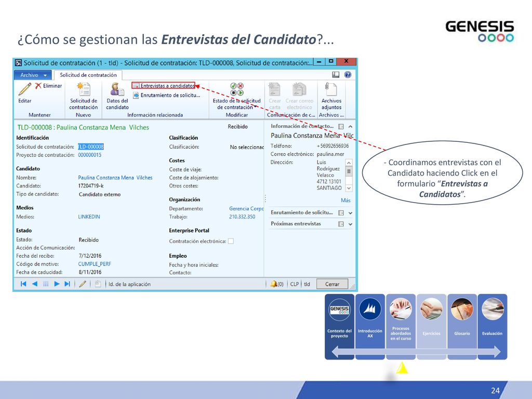Open Gerencia Corp department link
This screenshot has height=399, width=532.
coord(246,209)
